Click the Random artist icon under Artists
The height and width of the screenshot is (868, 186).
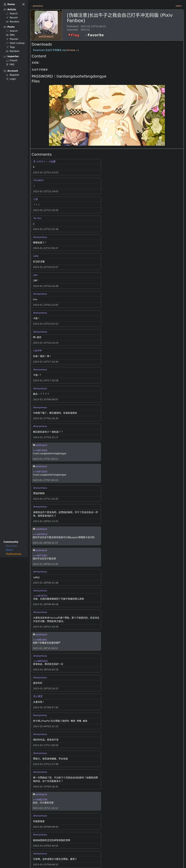point(7,22)
